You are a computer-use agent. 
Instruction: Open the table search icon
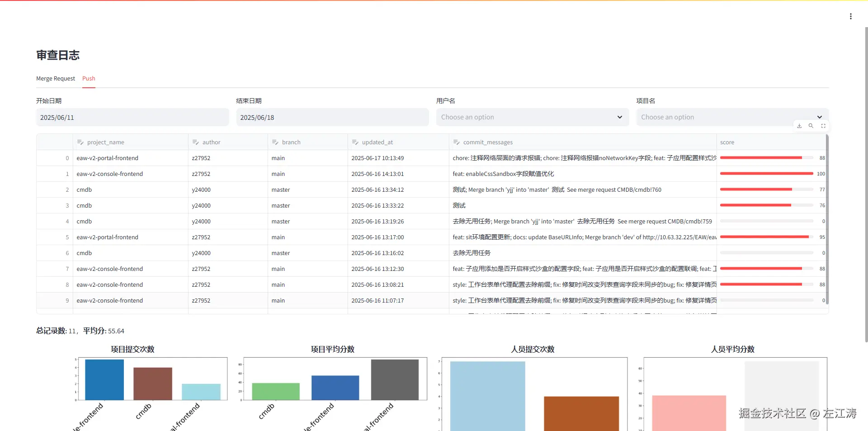pyautogui.click(x=811, y=126)
